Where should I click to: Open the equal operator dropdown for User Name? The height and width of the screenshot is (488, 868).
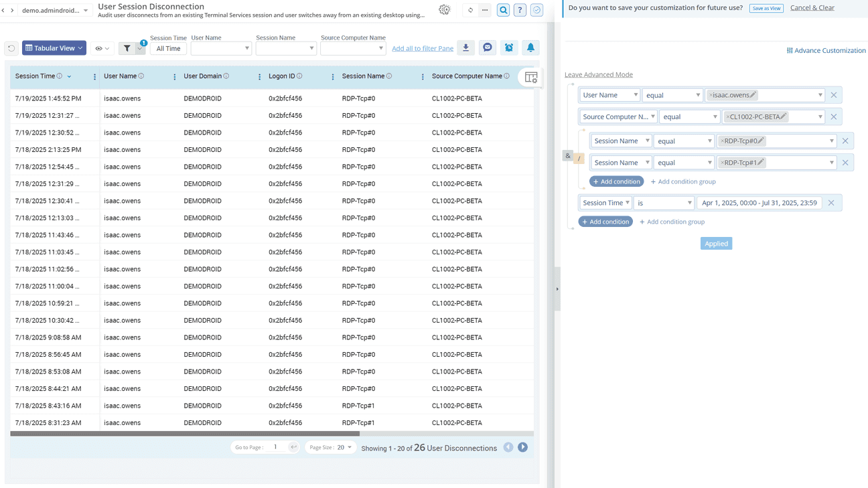[x=672, y=95]
